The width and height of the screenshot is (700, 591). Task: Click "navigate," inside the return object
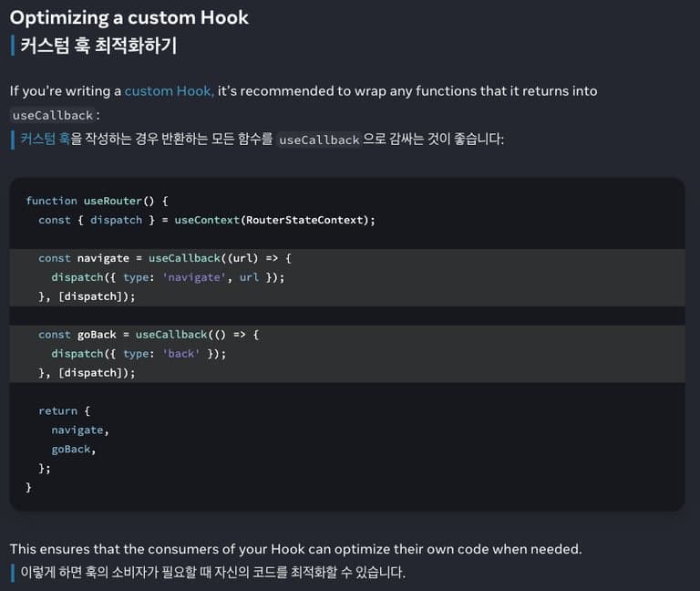tap(79, 430)
